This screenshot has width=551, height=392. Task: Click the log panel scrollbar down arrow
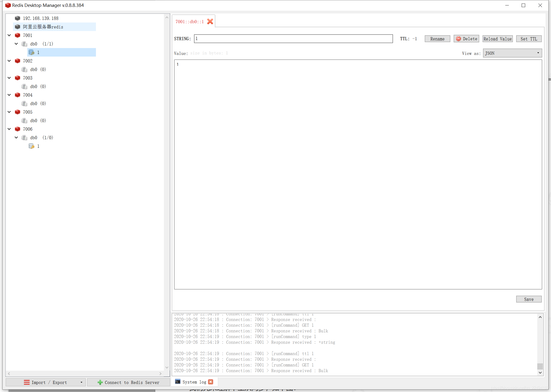click(540, 372)
